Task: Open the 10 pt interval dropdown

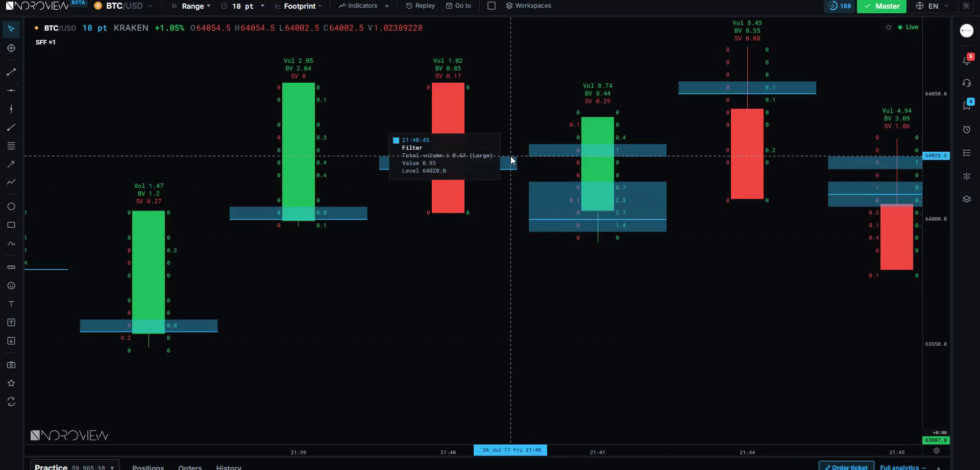Action: pyautogui.click(x=243, y=6)
